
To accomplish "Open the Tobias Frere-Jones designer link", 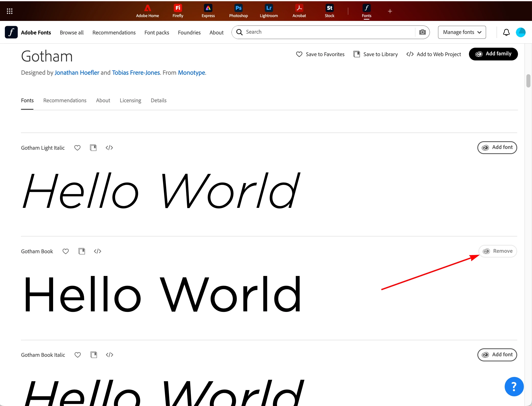I will point(136,73).
